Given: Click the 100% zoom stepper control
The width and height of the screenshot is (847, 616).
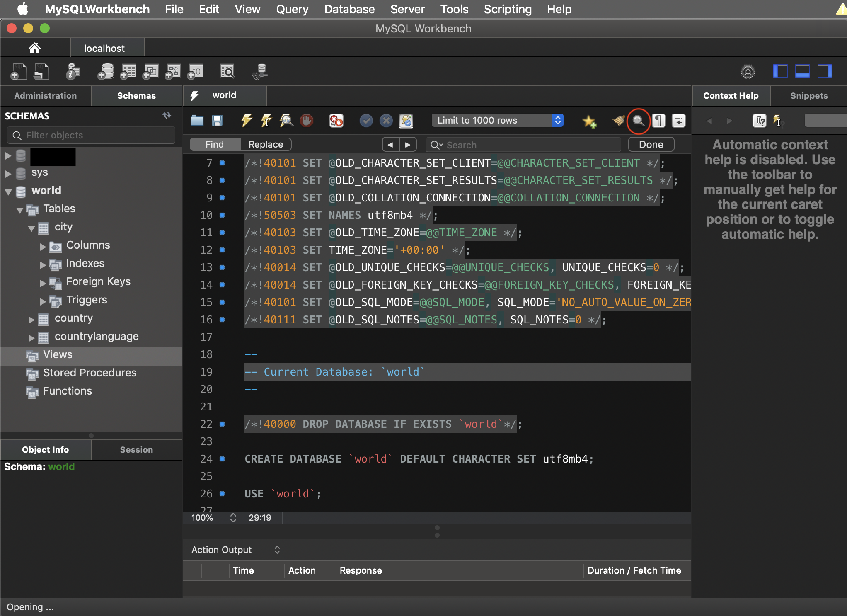Looking at the screenshot, I should [233, 517].
